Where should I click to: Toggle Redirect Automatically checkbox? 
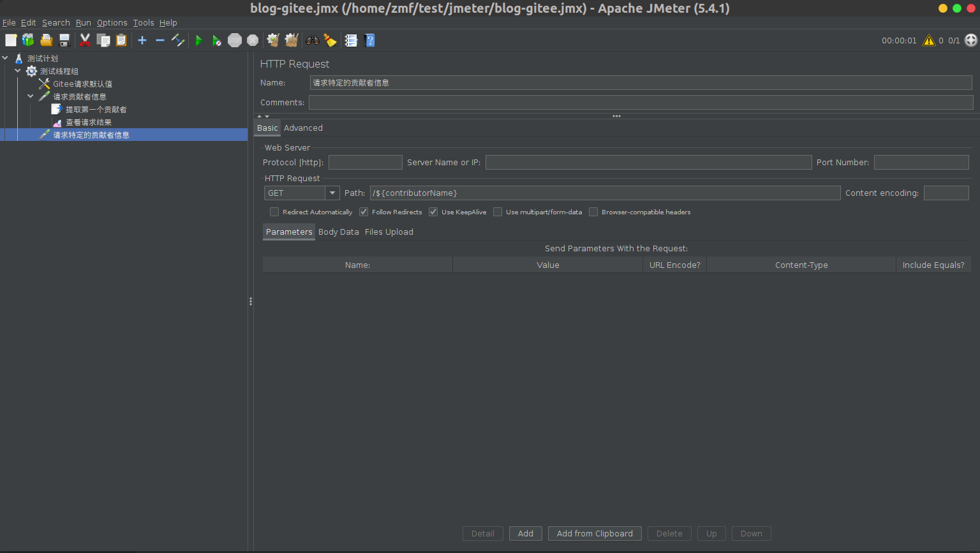click(274, 212)
